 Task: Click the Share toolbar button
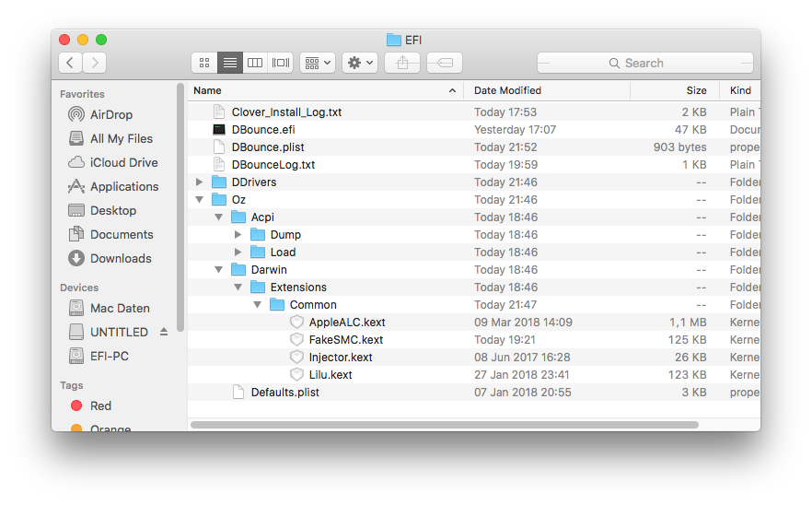click(402, 63)
